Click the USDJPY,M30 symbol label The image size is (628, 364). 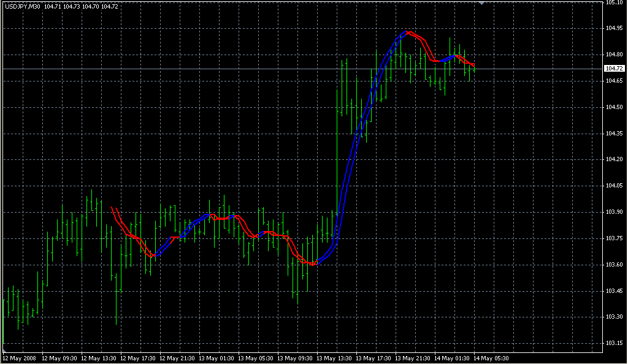(22, 6)
